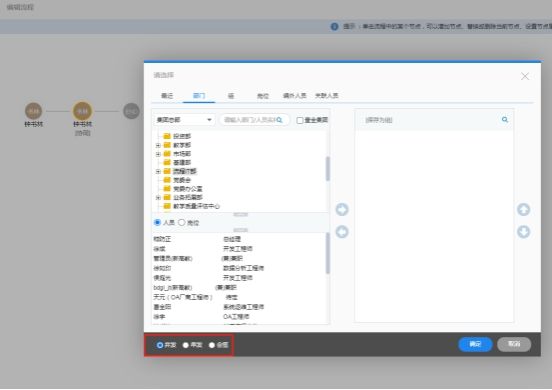Click the folder icon of 市场部
The width and height of the screenshot is (552, 390).
point(167,153)
